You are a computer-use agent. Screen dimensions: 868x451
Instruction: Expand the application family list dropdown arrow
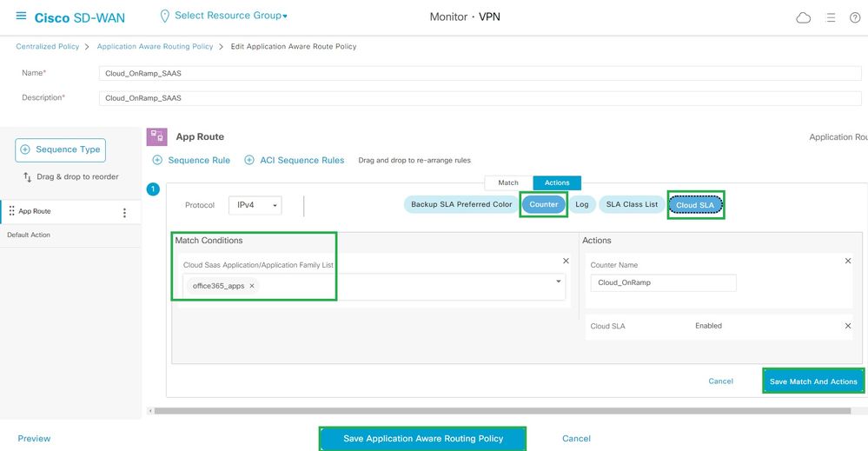558,282
